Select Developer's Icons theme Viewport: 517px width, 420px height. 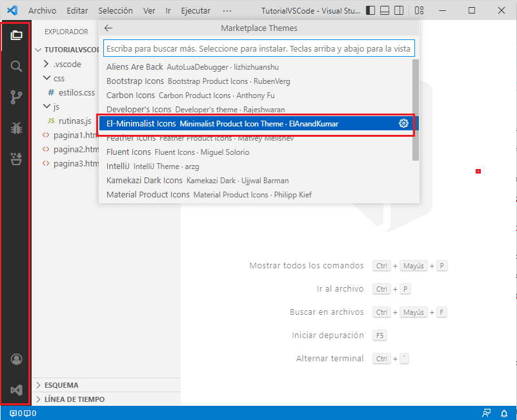256,109
